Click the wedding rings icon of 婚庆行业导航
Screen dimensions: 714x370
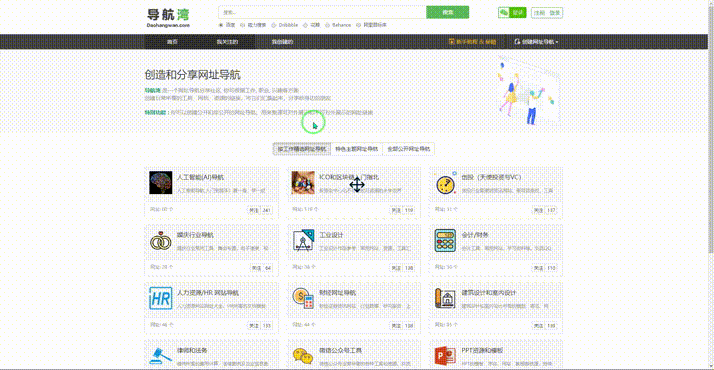(x=161, y=241)
